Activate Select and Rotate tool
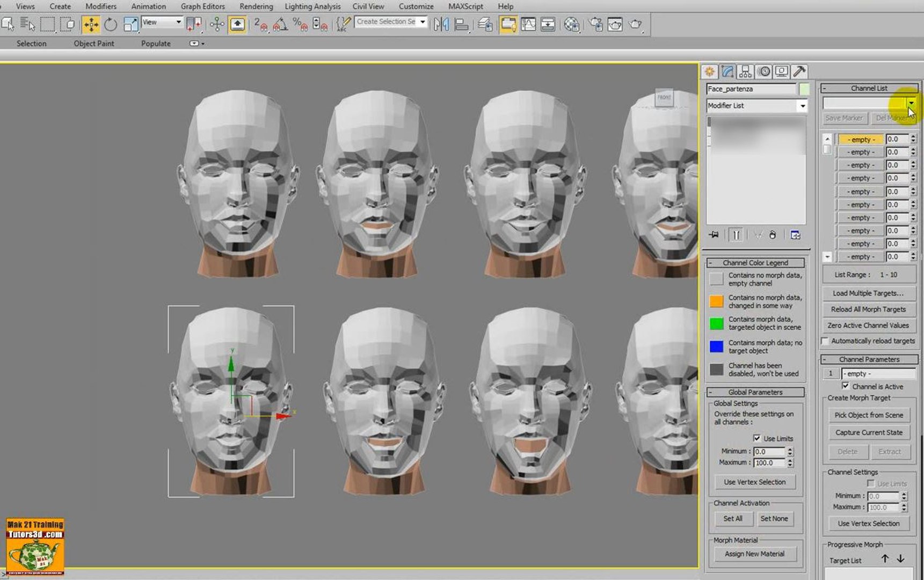The image size is (924, 580). pyautogui.click(x=111, y=24)
